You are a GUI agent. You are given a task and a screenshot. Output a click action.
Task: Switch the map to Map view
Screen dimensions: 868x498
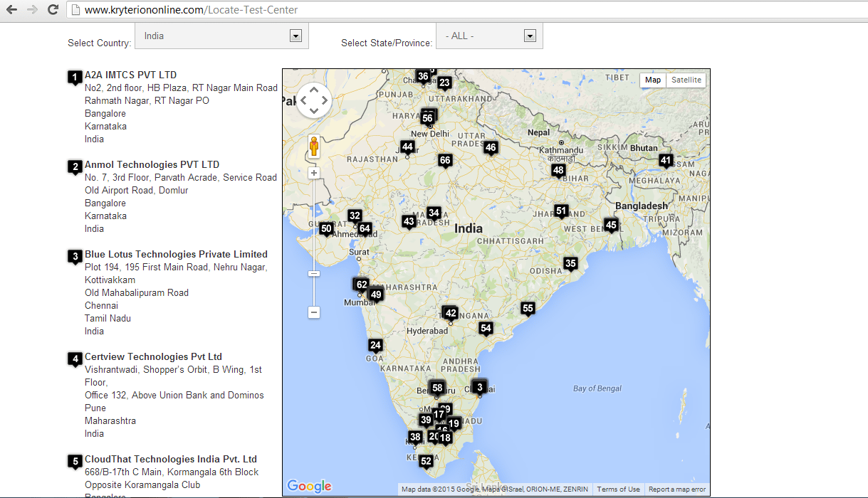click(653, 80)
